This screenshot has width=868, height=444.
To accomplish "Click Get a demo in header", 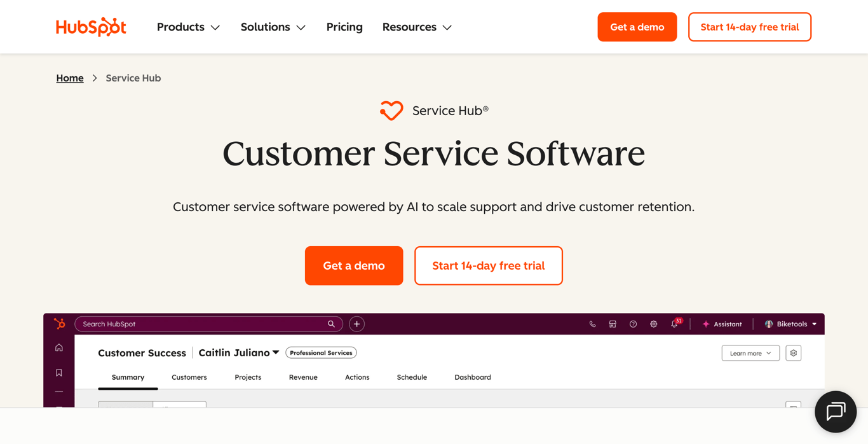I will click(637, 27).
